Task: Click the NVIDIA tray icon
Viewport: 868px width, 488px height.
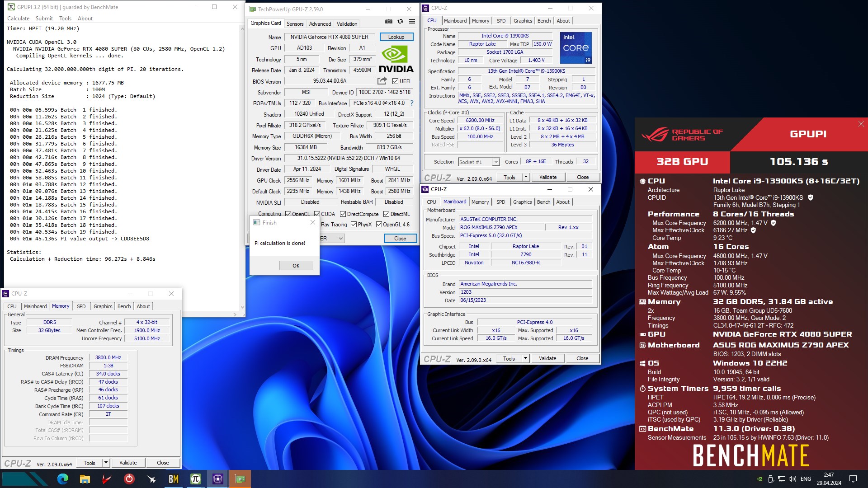Action: click(x=760, y=479)
